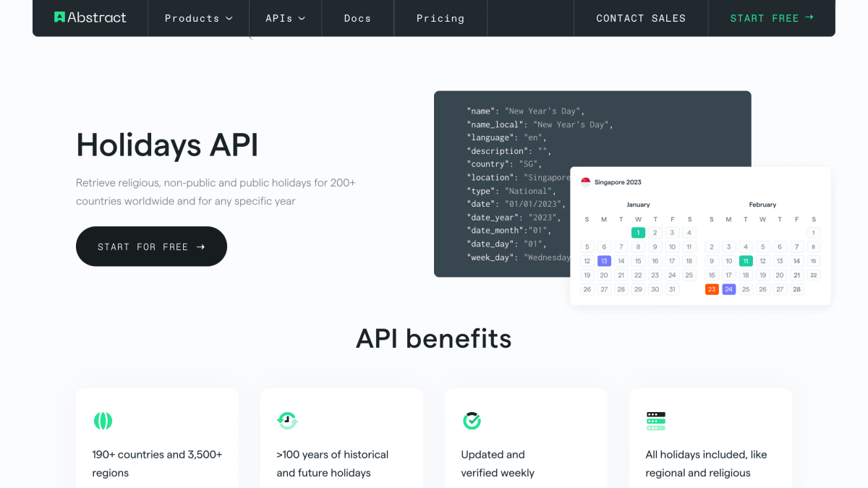The width and height of the screenshot is (868, 488).
Task: Expand the APIs dropdown menu
Action: [x=285, y=18]
